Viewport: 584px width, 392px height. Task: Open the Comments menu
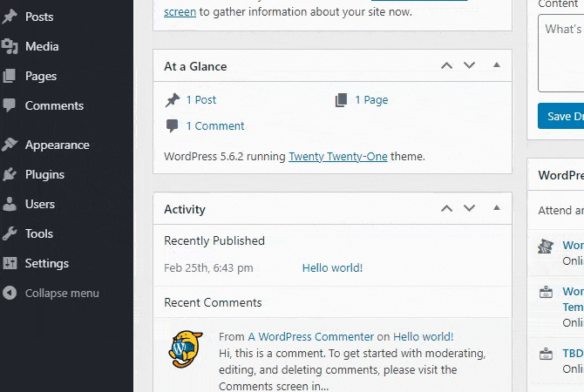[x=54, y=105]
